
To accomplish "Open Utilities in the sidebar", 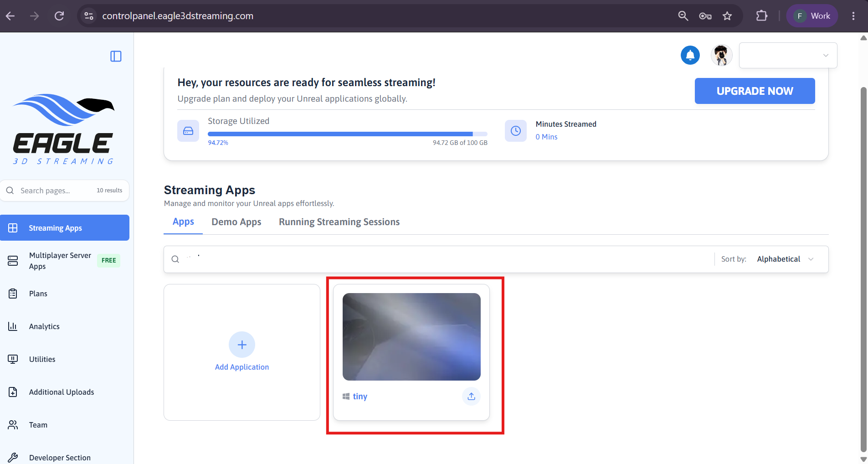I will coord(65,359).
